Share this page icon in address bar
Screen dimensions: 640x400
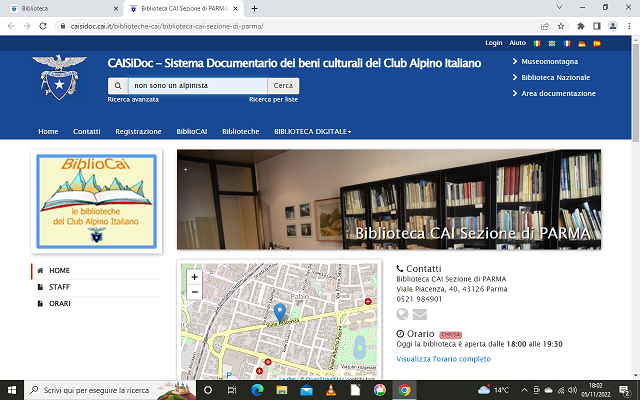pos(544,26)
